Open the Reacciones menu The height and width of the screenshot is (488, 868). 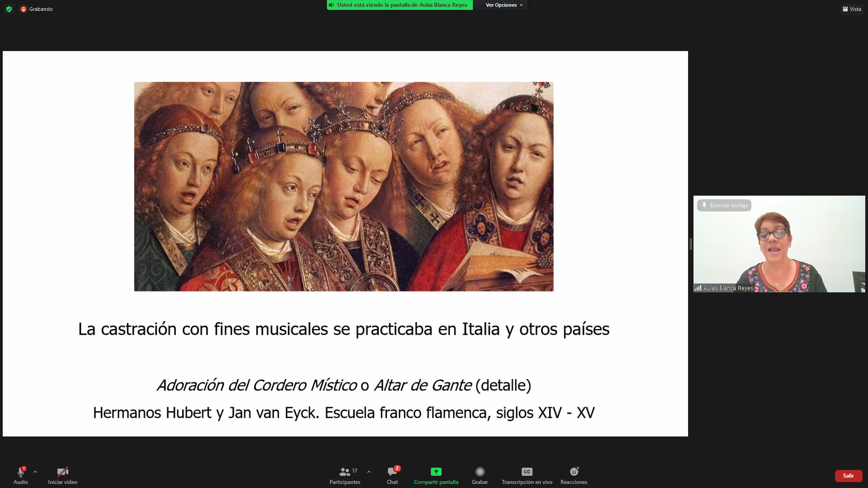click(574, 473)
